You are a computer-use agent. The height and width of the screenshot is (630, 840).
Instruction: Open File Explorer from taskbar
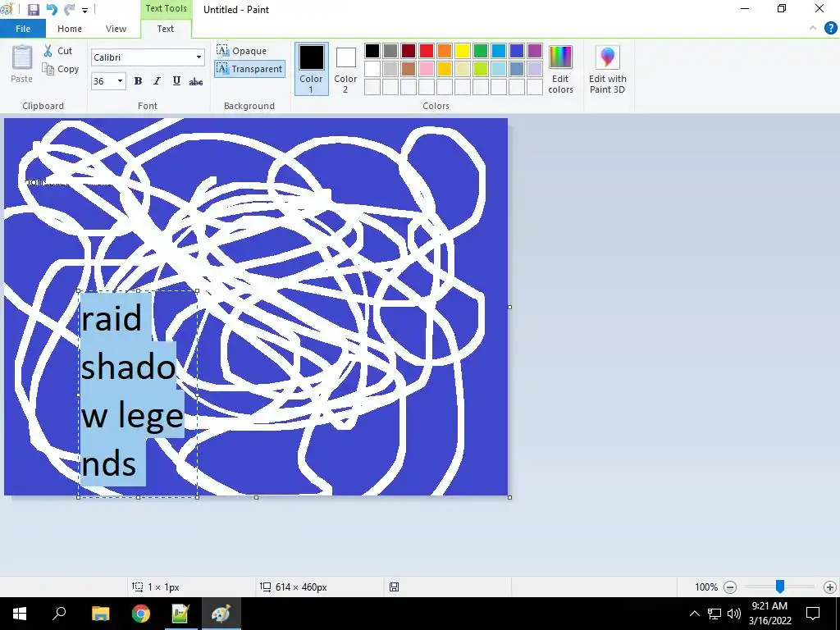pyautogui.click(x=100, y=614)
